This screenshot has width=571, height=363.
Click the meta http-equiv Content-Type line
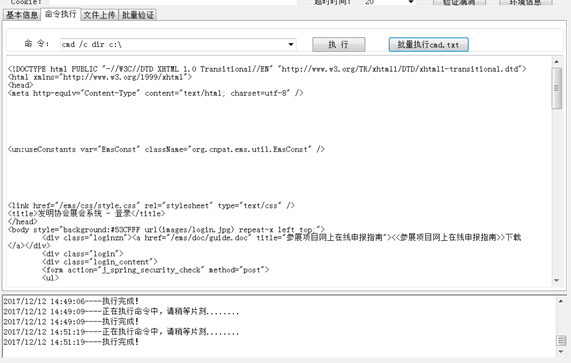155,93
